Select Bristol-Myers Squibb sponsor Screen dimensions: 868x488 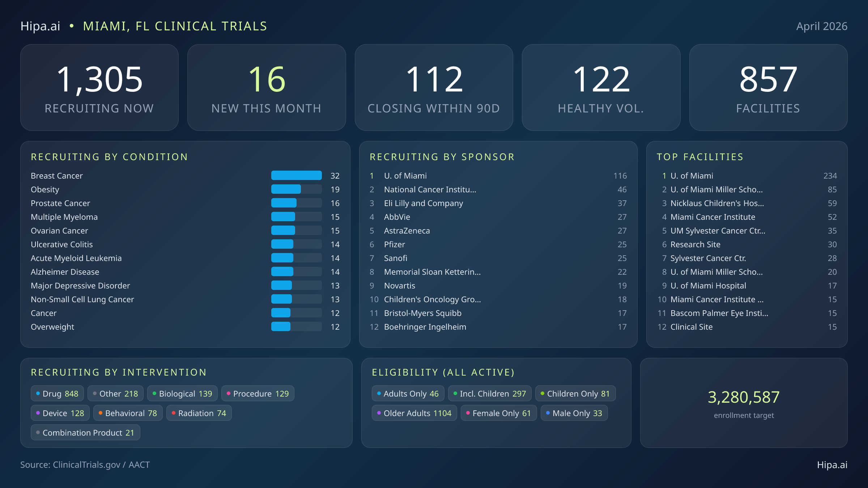tap(498, 313)
